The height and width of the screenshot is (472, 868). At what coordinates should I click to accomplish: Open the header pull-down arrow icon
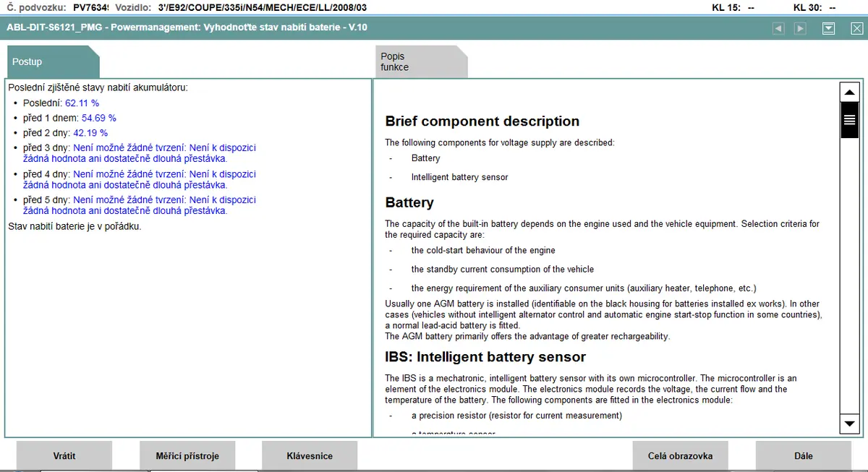[829, 28]
